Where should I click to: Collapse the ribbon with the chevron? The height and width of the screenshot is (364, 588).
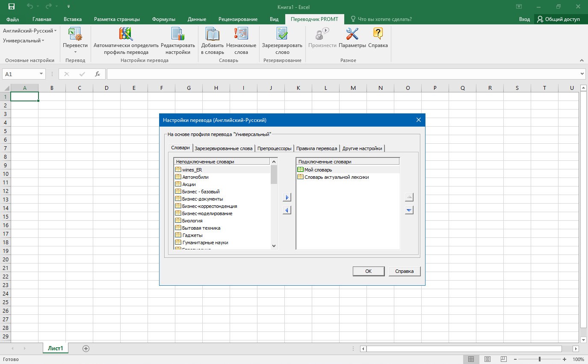(x=582, y=60)
